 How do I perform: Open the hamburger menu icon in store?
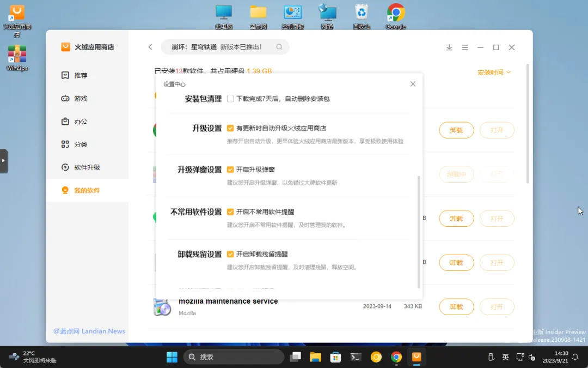(464, 47)
